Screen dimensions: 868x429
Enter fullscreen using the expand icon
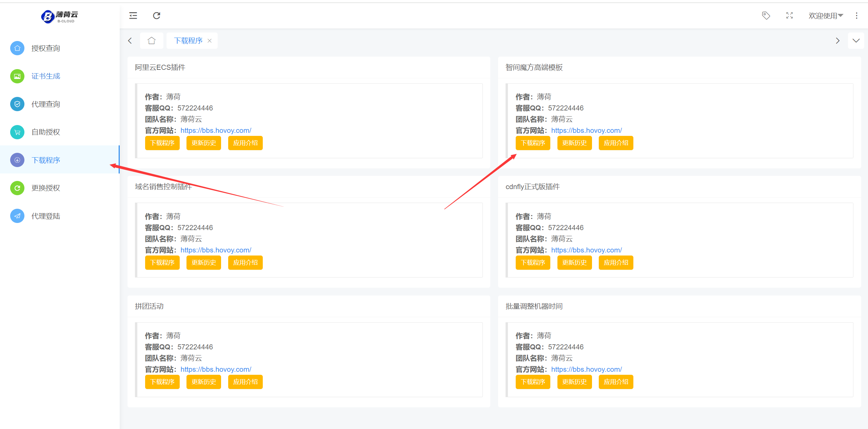coord(790,16)
